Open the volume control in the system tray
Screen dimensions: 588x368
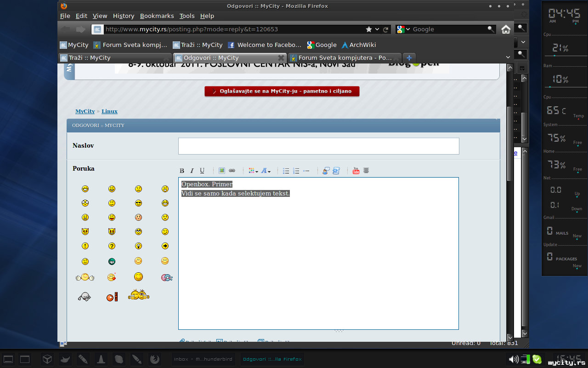point(514,359)
